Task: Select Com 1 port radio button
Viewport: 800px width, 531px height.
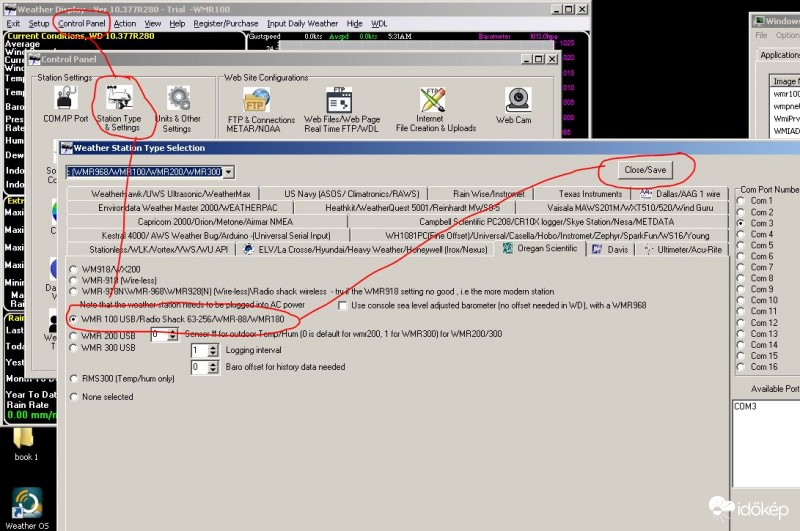Action: [741, 201]
